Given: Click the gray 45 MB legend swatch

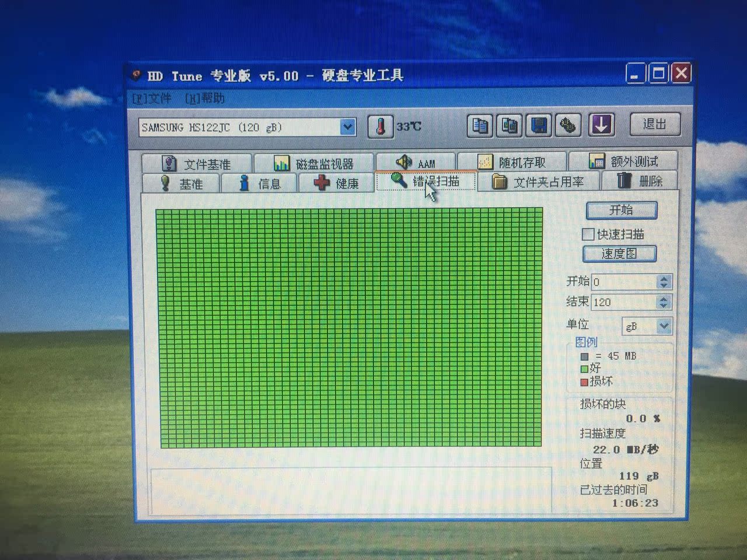Looking at the screenshot, I should click(x=585, y=356).
